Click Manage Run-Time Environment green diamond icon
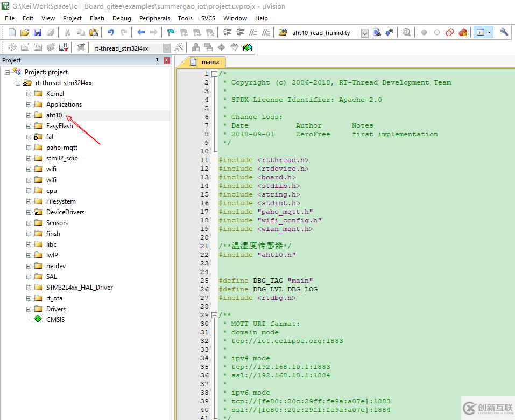This screenshot has width=515, height=420. click(x=247, y=48)
